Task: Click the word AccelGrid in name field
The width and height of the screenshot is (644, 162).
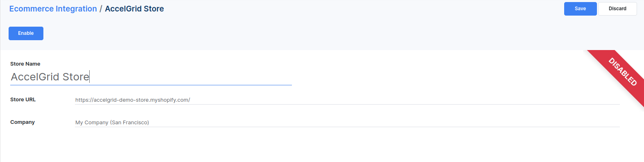Action: (35, 77)
